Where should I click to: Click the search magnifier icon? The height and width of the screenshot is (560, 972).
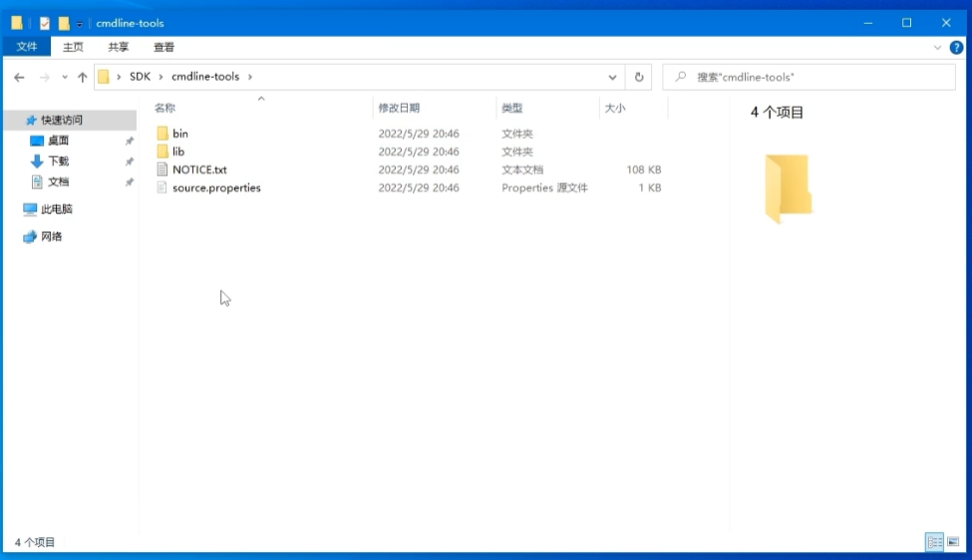point(681,77)
